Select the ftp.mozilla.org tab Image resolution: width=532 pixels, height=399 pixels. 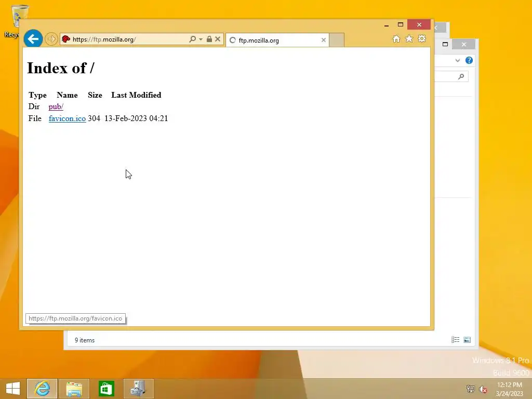pyautogui.click(x=277, y=41)
